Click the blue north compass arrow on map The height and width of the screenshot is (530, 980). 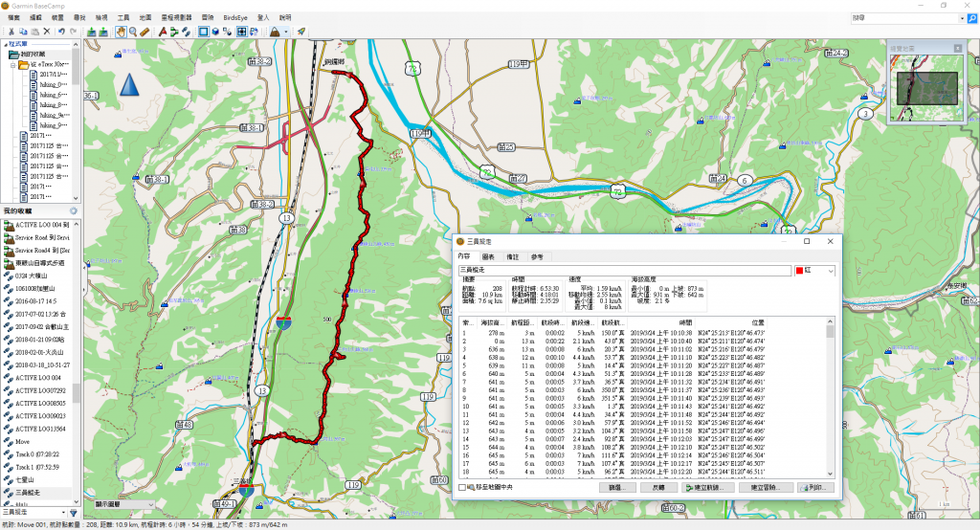[x=130, y=84]
